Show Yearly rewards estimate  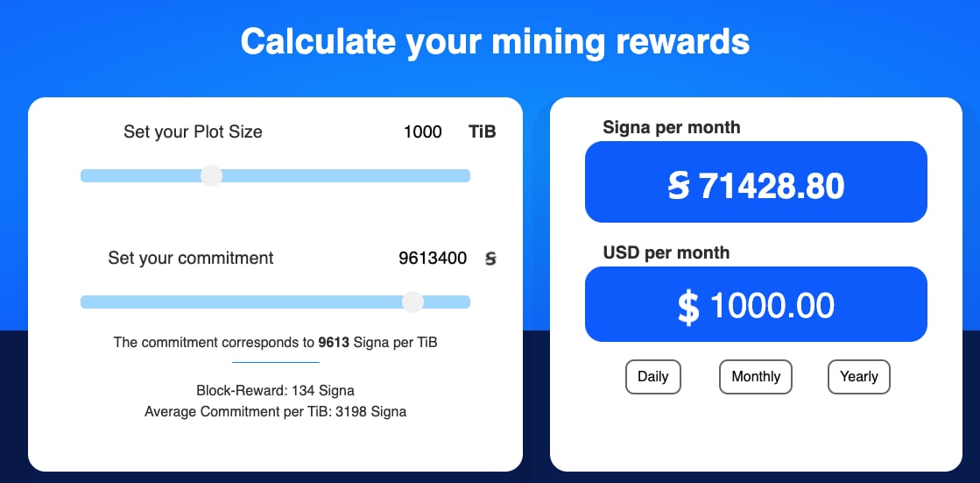click(x=858, y=377)
